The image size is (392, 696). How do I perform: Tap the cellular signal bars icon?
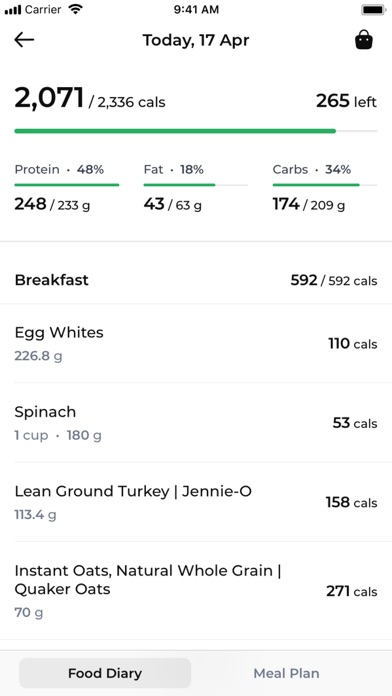pyautogui.click(x=13, y=10)
